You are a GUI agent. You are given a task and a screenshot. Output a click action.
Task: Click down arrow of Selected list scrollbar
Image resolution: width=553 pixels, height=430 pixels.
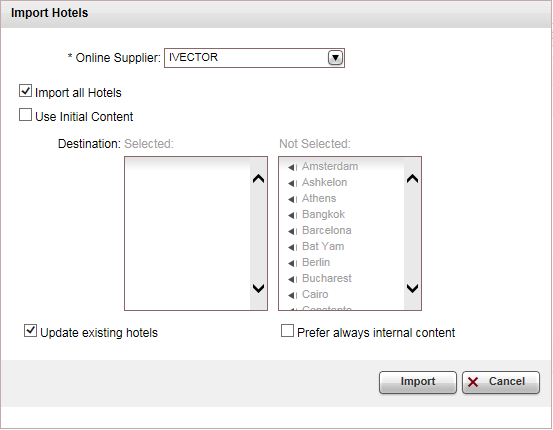[x=259, y=288]
